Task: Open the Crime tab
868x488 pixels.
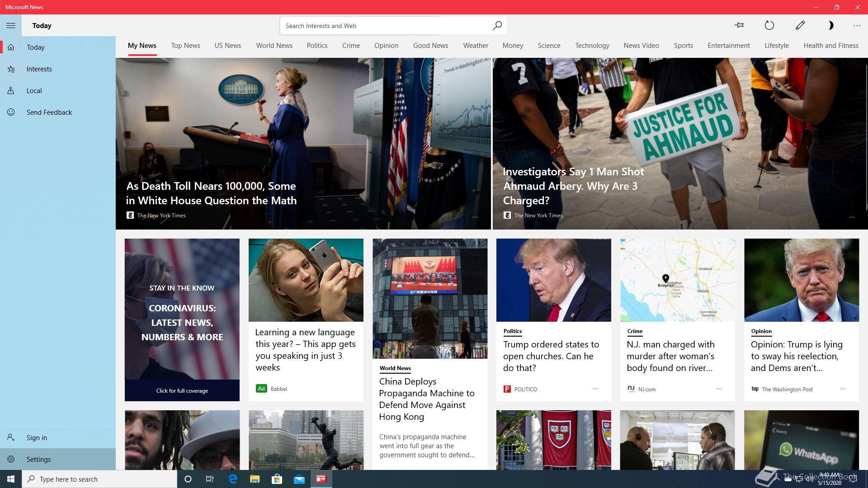Action: pos(351,46)
